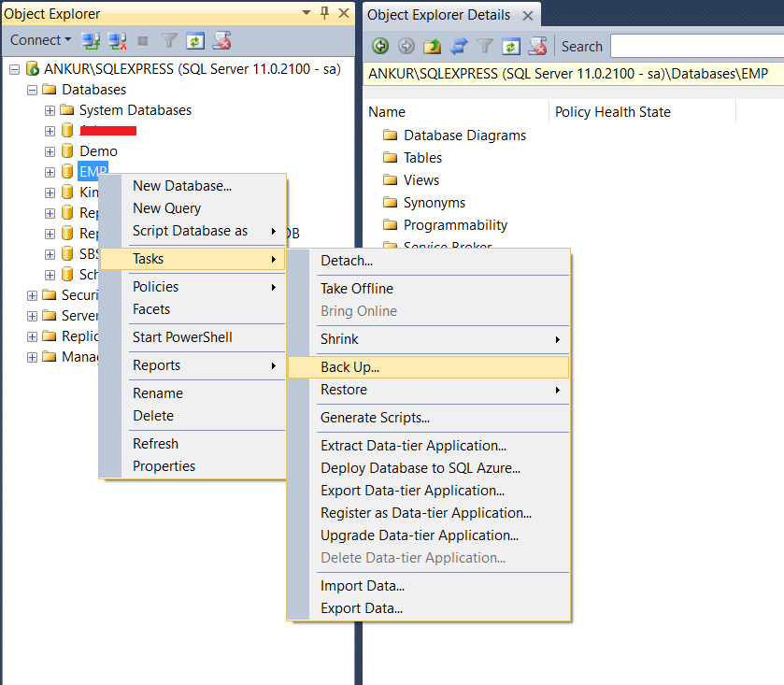Screen dimensions: 784x685
Task: Click script-with-red-x icon in Object Explorer toolbar
Action: click(221, 40)
